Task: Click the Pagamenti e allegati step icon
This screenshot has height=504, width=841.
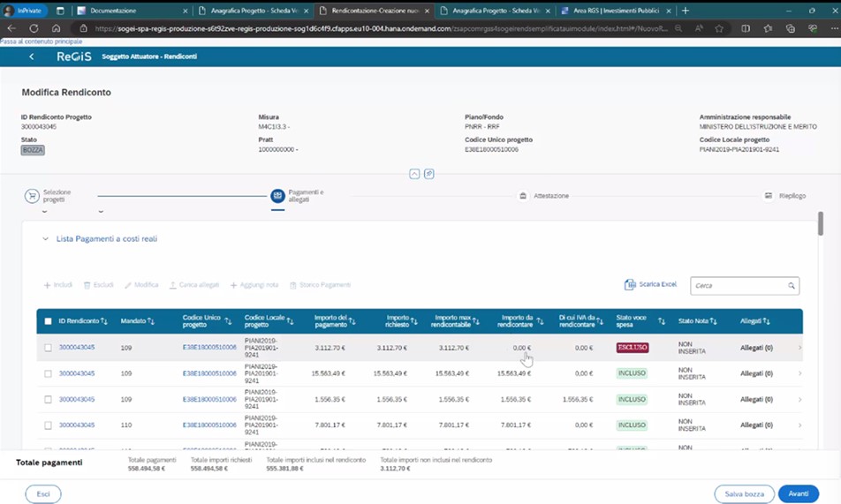Action: 277,195
